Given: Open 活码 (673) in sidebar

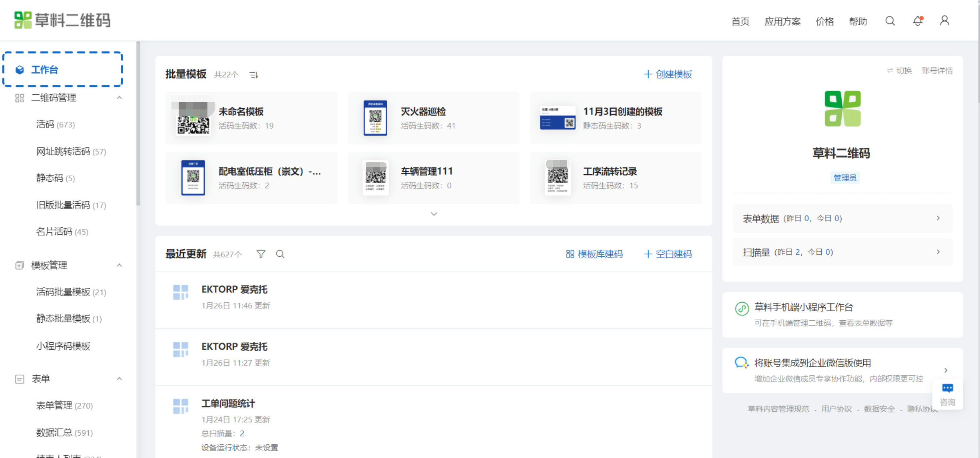Looking at the screenshot, I should [56, 125].
